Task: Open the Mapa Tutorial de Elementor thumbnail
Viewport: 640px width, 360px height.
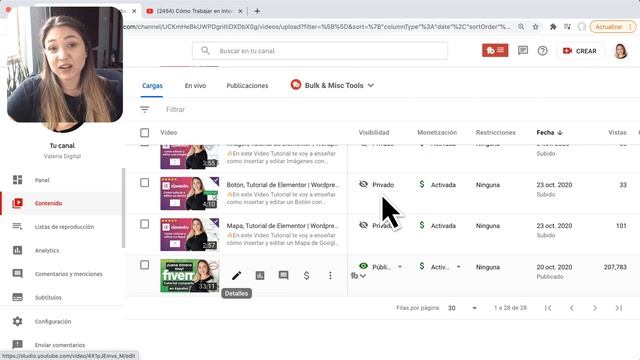Action: click(x=189, y=234)
